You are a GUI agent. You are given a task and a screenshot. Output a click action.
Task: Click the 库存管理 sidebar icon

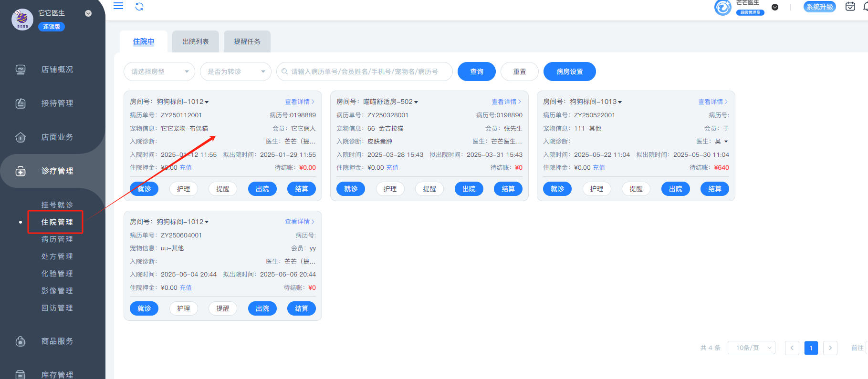(21, 375)
